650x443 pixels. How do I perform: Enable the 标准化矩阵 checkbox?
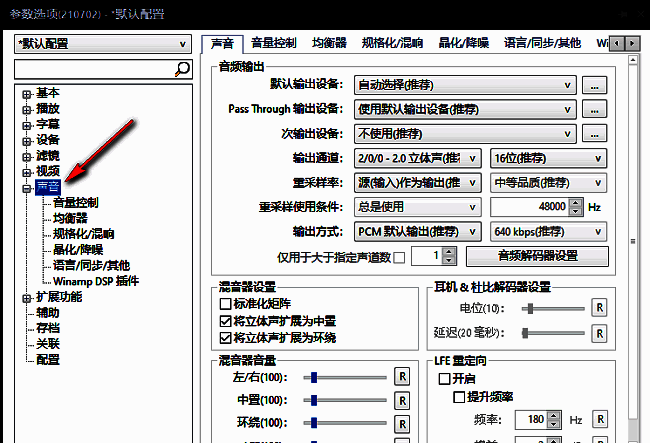[225, 303]
